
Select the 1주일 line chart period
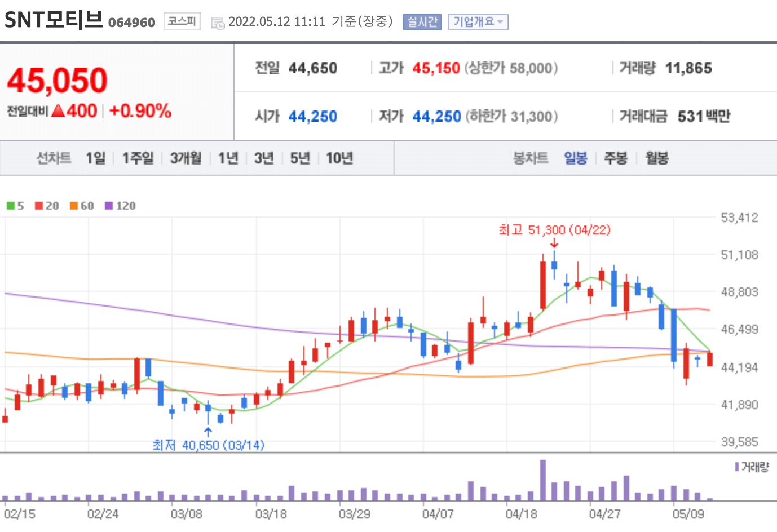(138, 158)
